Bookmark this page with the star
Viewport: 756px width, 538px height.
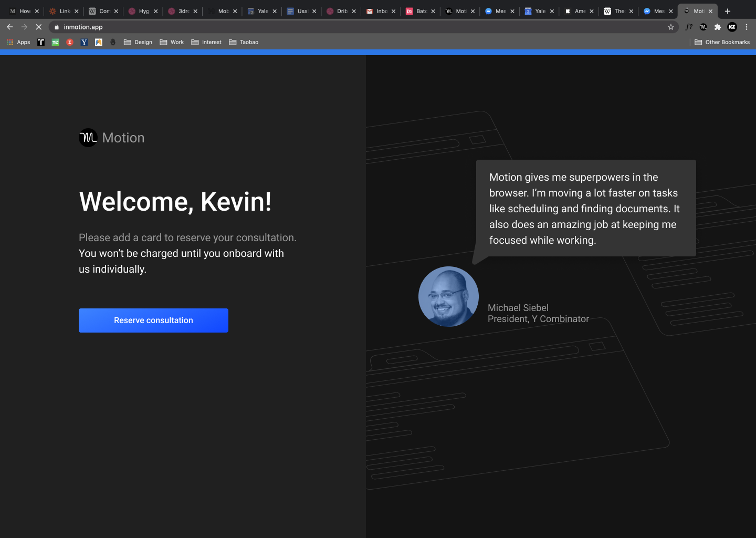coord(671,27)
